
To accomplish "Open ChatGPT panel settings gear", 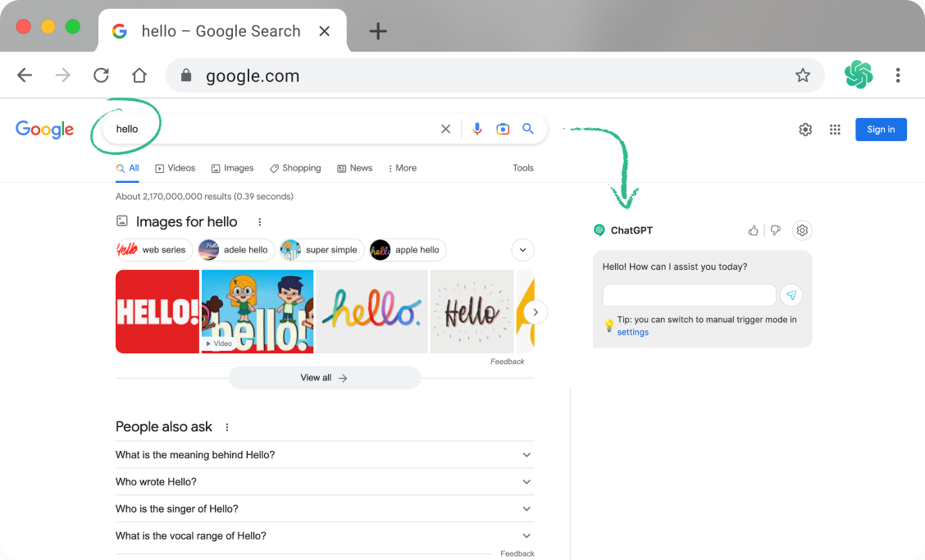I will [x=802, y=230].
